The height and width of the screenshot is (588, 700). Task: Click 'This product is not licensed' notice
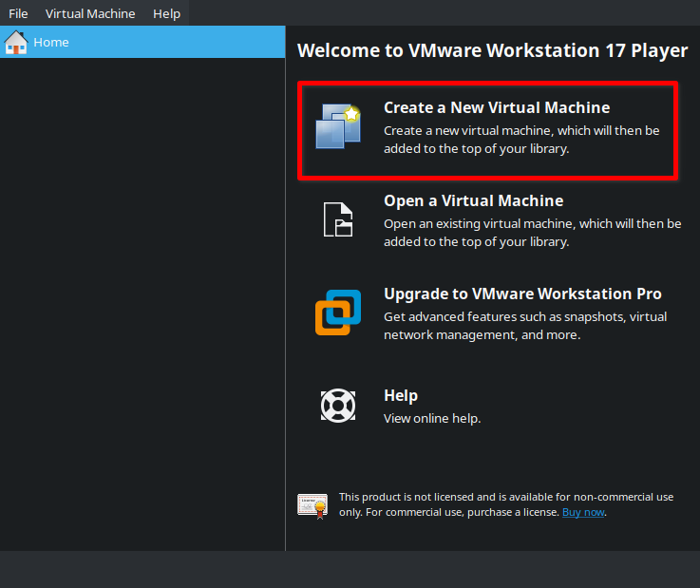(x=506, y=504)
